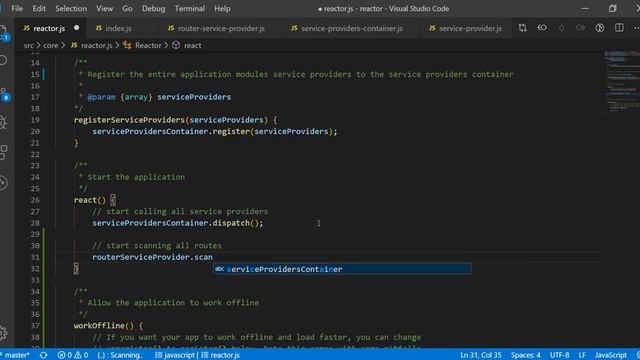Switch to the service-providers-container.js tab
This screenshot has width=640, height=360.
tap(352, 28)
